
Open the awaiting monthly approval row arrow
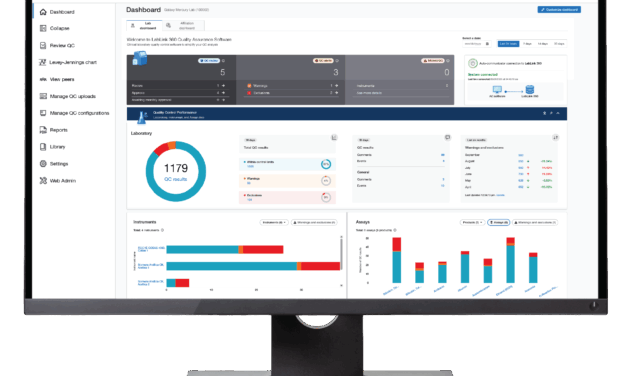[223, 100]
